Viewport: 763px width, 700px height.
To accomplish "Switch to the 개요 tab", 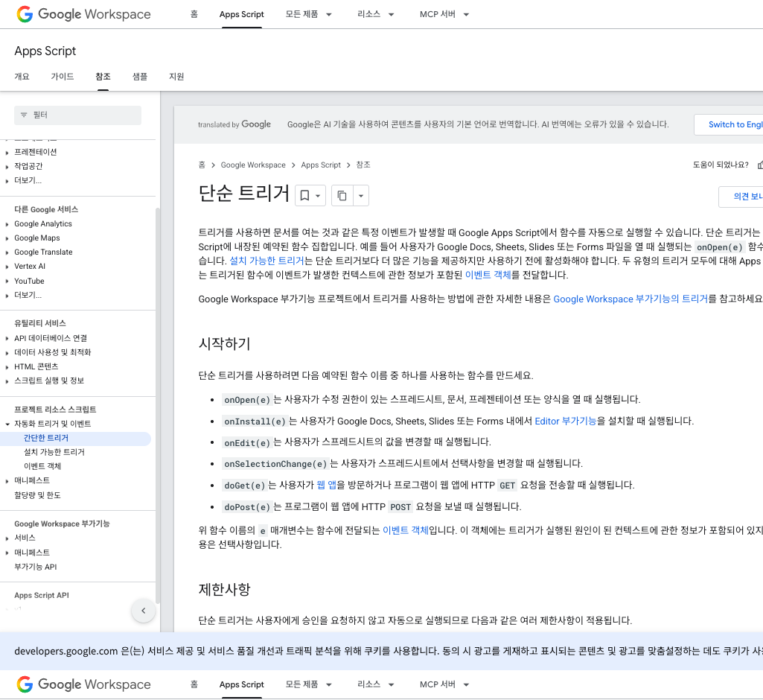I will 22,77.
